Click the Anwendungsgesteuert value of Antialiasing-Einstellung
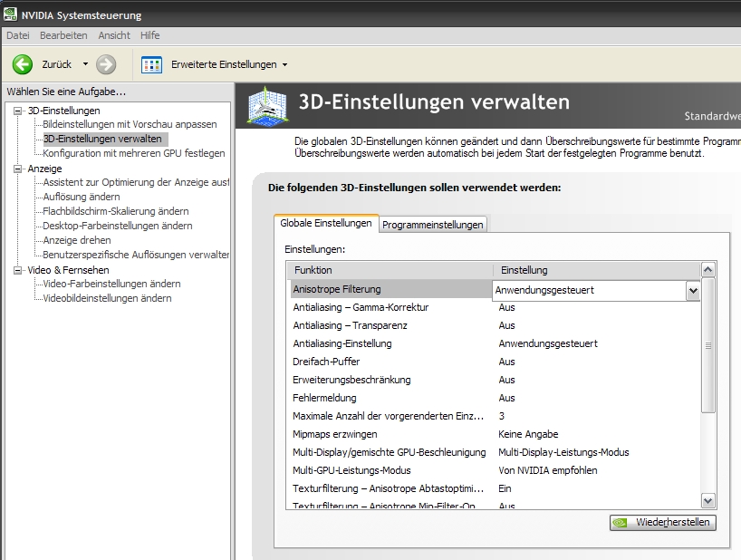Image resolution: width=741 pixels, height=560 pixels. tap(548, 343)
